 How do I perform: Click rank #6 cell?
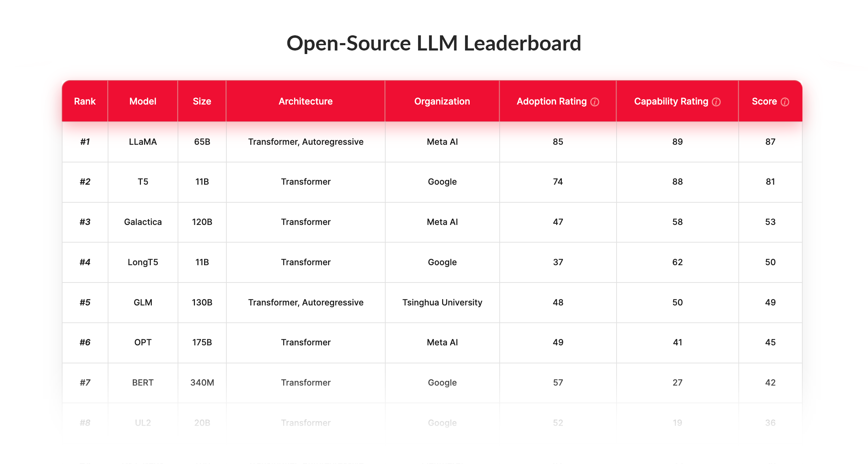85,342
